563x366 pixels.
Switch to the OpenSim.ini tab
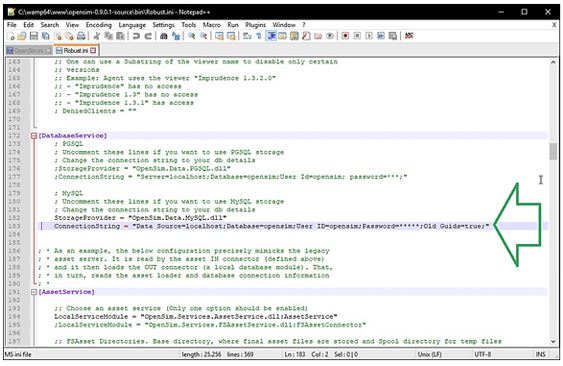pyautogui.click(x=29, y=51)
